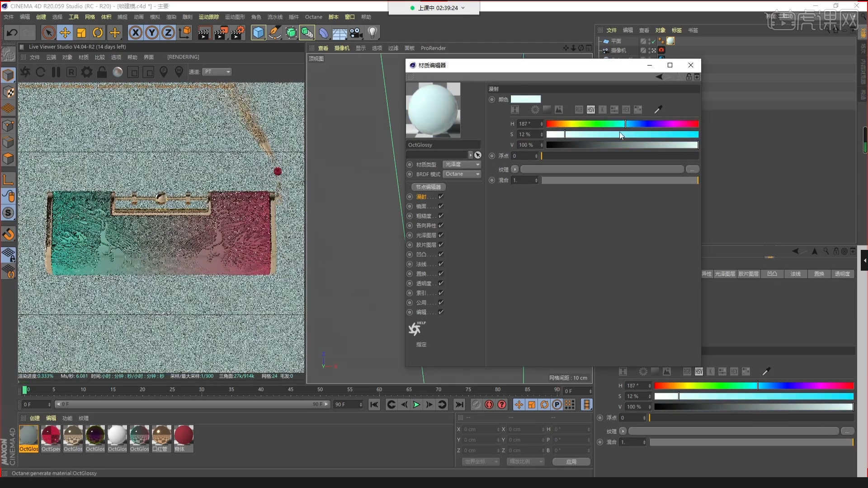Add a Camera object from toolbar
This screenshot has width=868, height=488.
(356, 33)
